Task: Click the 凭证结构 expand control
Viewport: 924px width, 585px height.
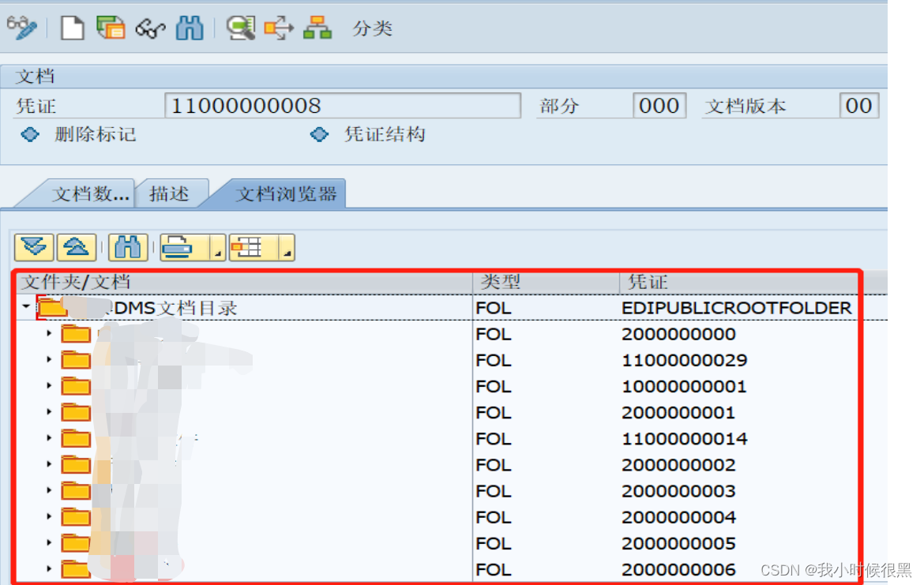Action: 319,134
